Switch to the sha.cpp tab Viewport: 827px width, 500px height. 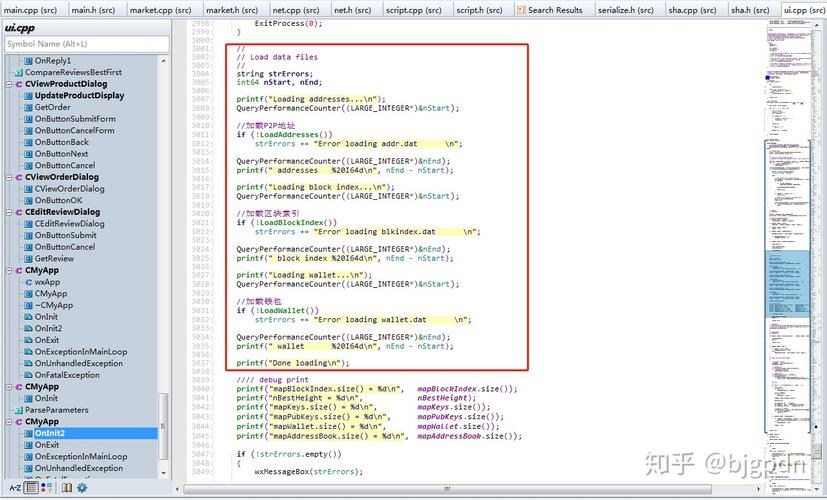692,9
